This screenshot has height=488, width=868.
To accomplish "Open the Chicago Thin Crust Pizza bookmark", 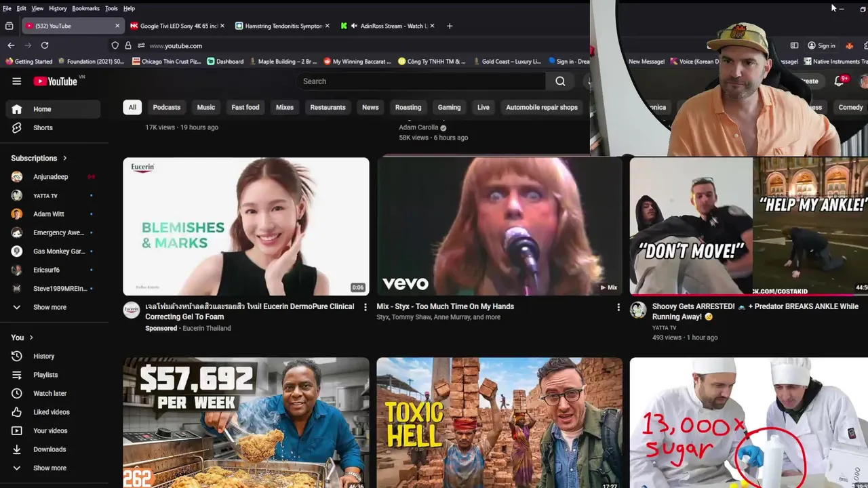I will click(167, 61).
